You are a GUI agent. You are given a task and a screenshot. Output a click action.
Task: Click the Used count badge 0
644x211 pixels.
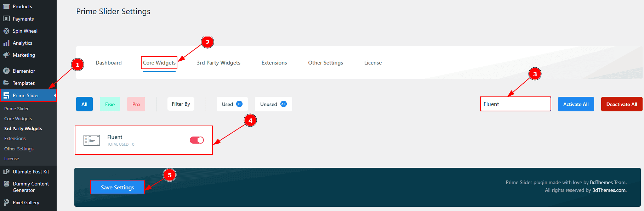point(239,104)
